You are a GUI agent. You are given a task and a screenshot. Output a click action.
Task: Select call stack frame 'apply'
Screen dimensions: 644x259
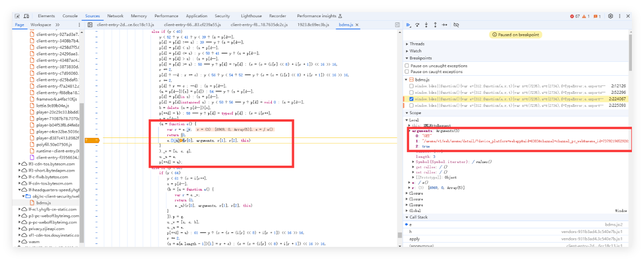click(414, 239)
